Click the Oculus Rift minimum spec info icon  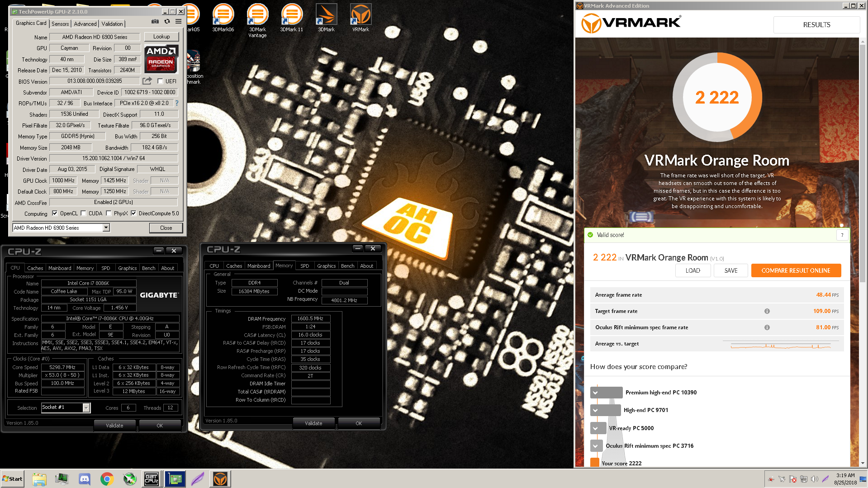pos(767,327)
